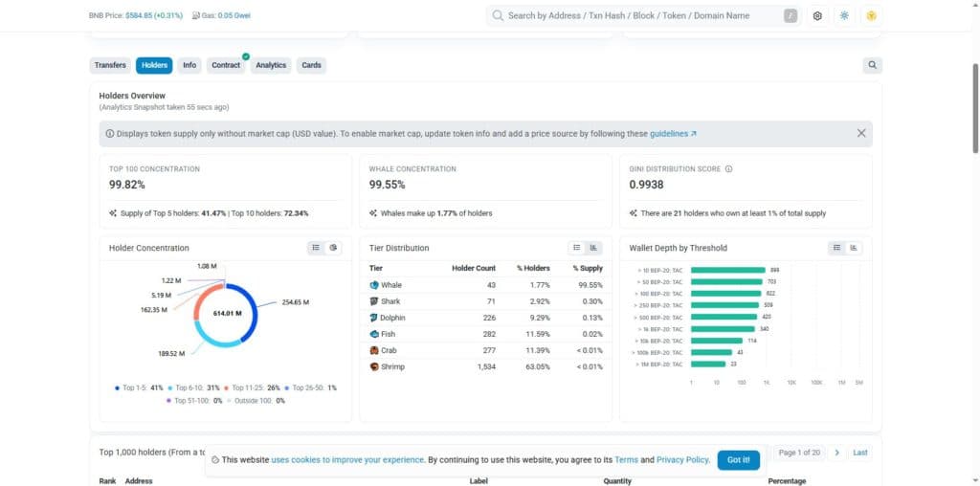Switch Holder Concentration to pie chart view
Screen dimensions: 980x486
pos(333,248)
